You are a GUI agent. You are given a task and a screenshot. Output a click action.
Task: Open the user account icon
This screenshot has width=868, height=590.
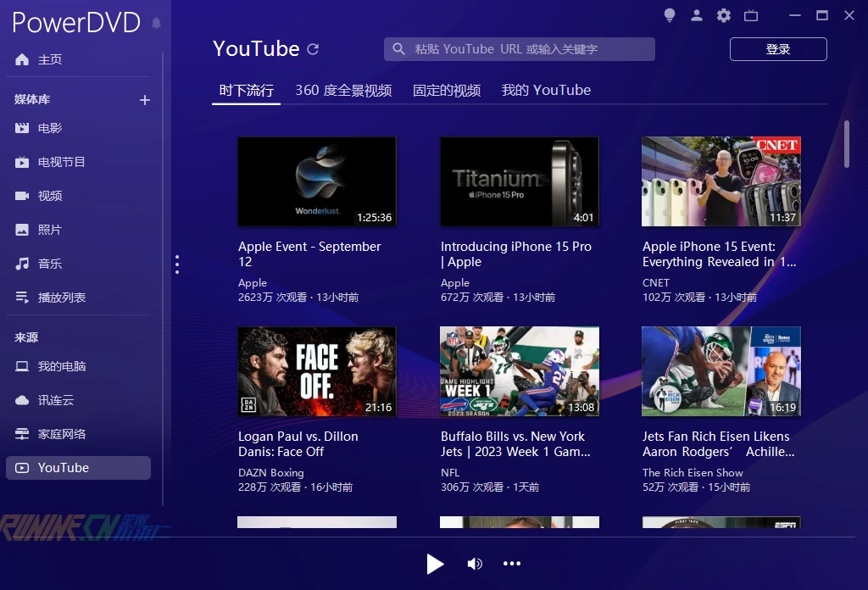pyautogui.click(x=697, y=15)
